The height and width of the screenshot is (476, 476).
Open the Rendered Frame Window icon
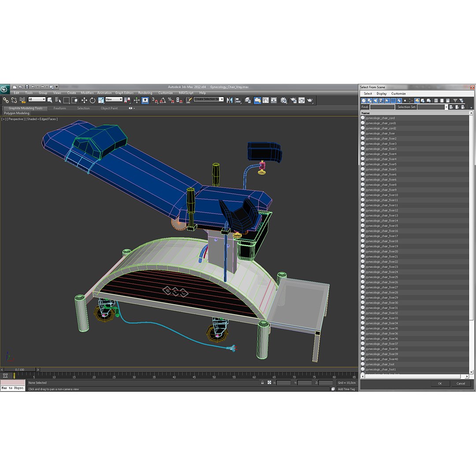coord(301,100)
